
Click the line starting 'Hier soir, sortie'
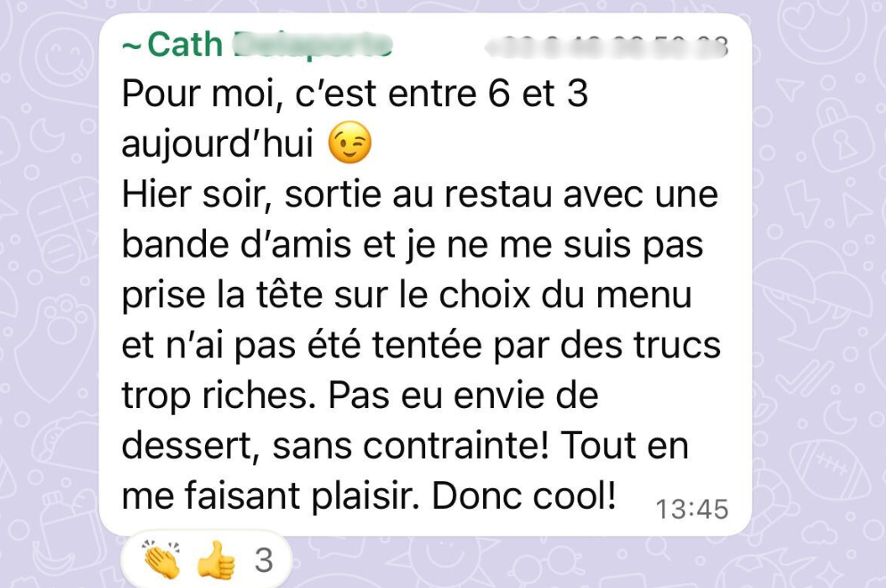pyautogui.click(x=420, y=193)
